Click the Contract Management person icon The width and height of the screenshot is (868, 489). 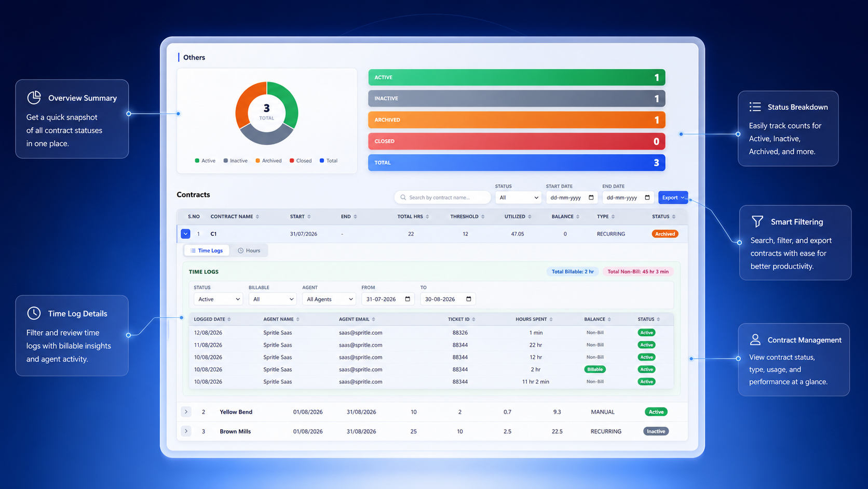pos(755,339)
